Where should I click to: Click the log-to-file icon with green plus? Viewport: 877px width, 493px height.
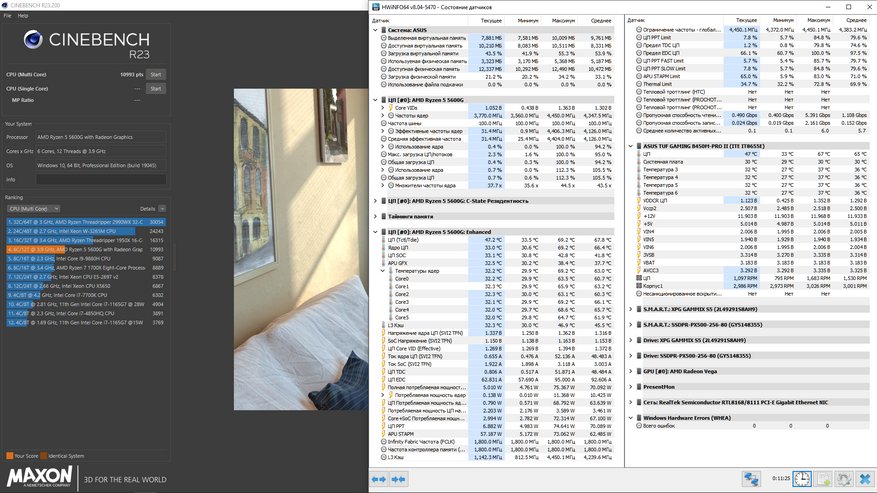click(823, 479)
